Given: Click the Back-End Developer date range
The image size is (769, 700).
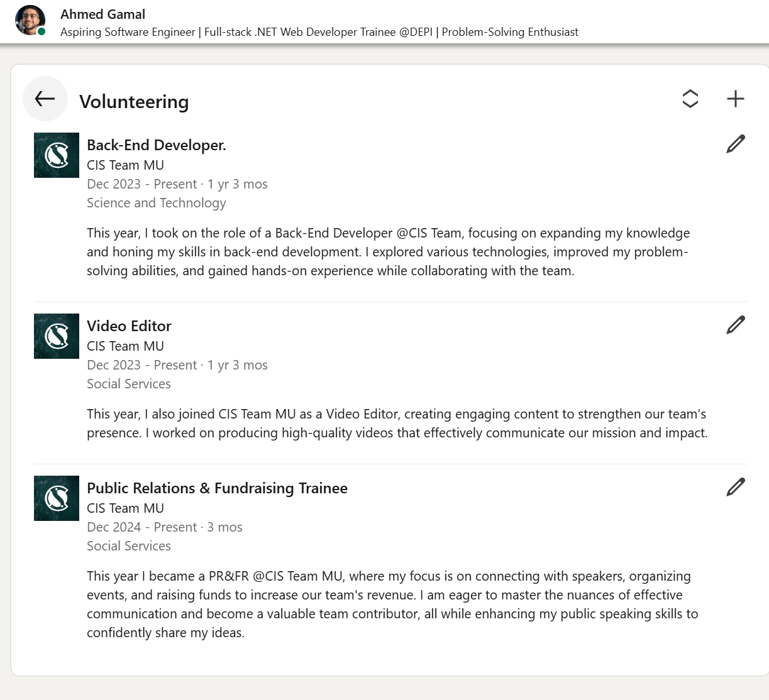Looking at the screenshot, I should 177,184.
